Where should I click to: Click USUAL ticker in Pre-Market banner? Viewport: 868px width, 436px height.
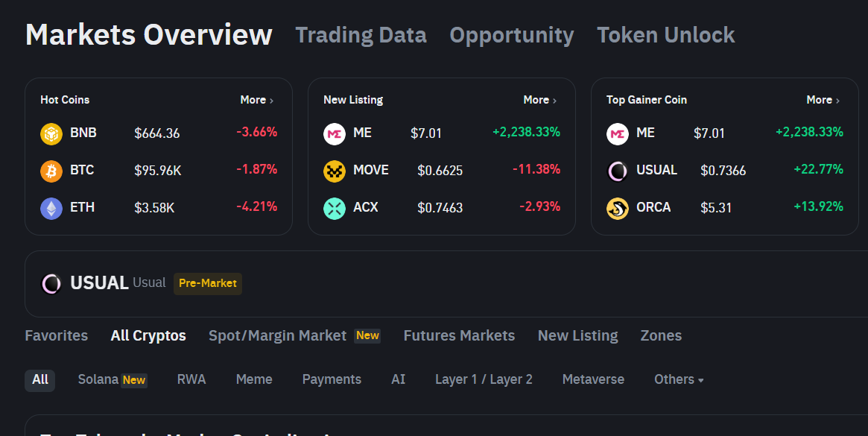click(100, 283)
